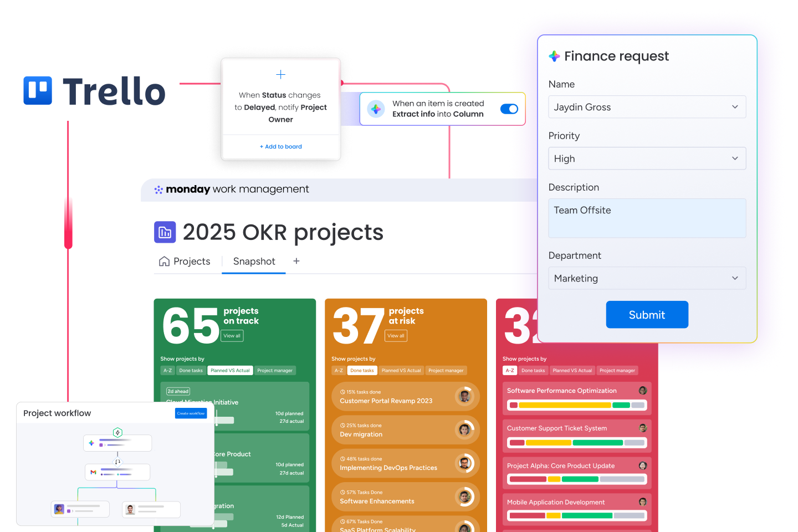Select Done tasks filter in orange card
This screenshot has width=798, height=532.
pyautogui.click(x=362, y=371)
